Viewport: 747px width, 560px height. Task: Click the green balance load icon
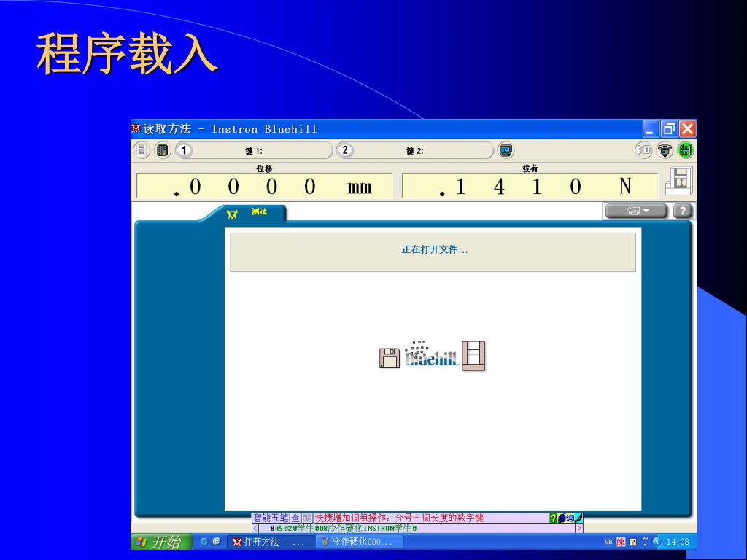click(x=686, y=150)
